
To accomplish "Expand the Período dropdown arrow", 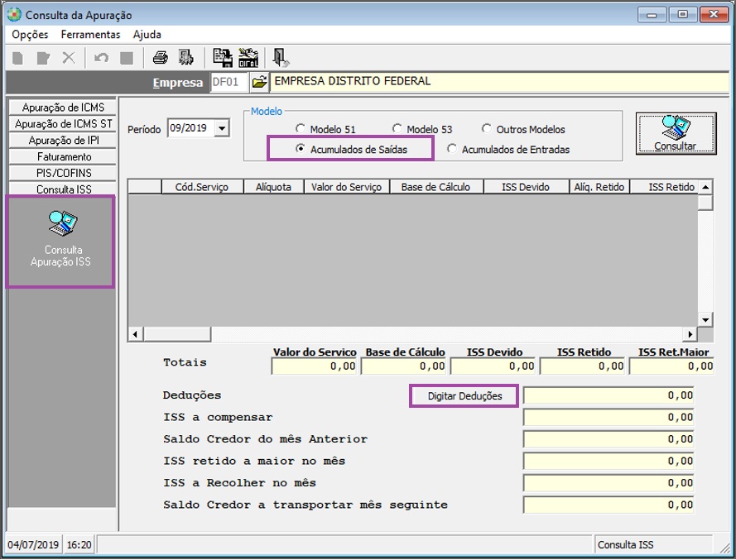I will [x=222, y=128].
